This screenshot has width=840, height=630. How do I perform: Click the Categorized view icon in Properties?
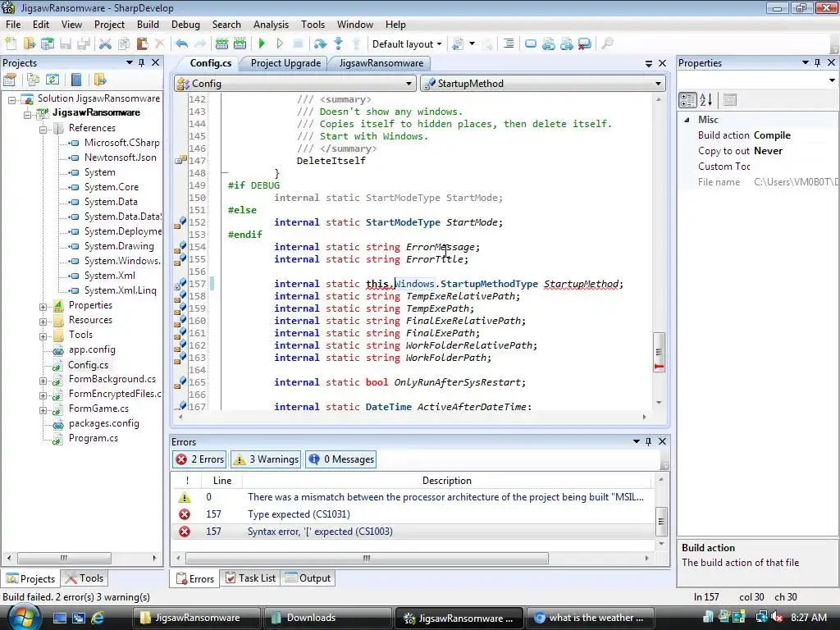click(688, 99)
